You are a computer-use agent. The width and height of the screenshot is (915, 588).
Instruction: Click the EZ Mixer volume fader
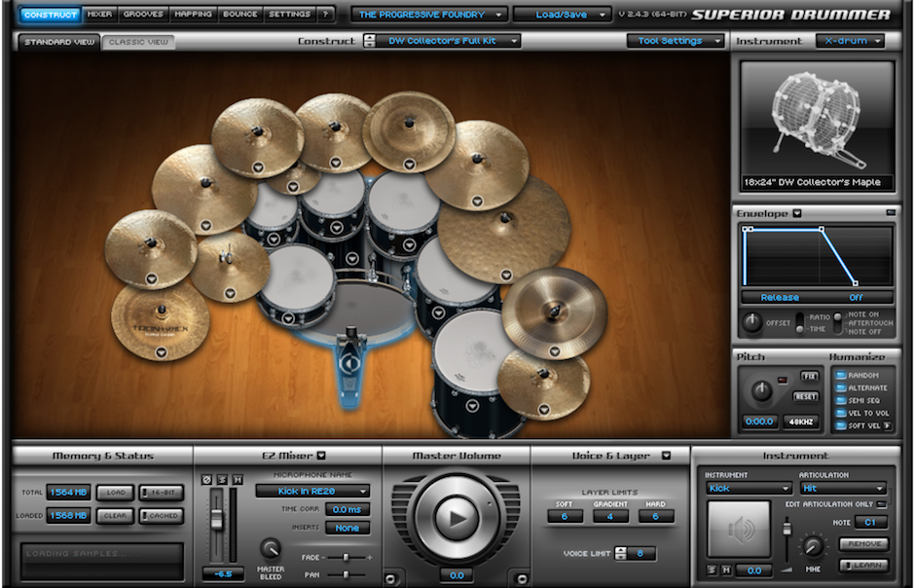tap(216, 519)
